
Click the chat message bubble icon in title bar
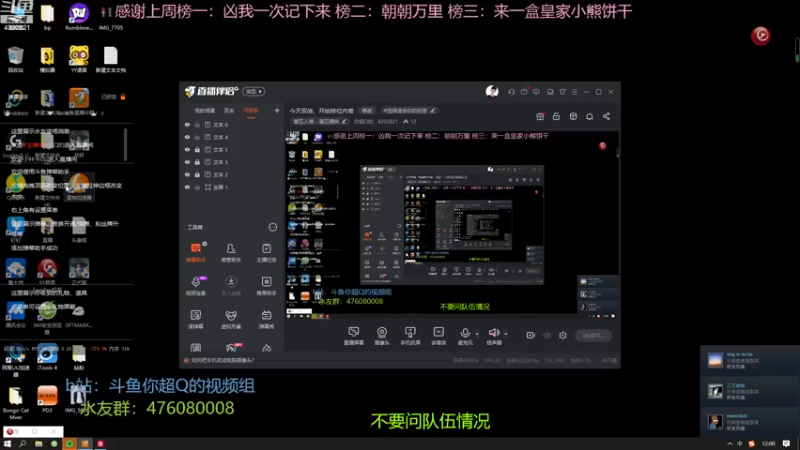536,92
